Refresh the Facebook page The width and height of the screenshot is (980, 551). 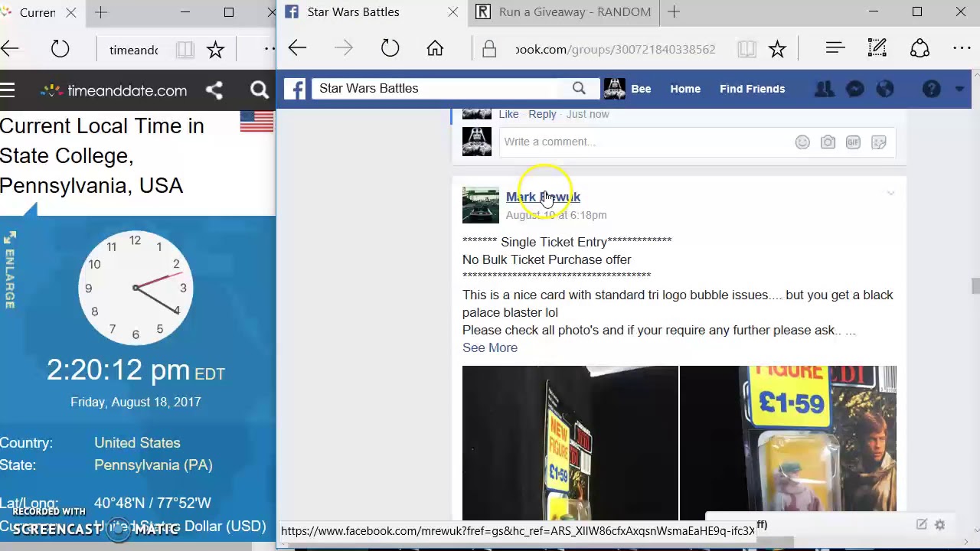[x=390, y=49]
